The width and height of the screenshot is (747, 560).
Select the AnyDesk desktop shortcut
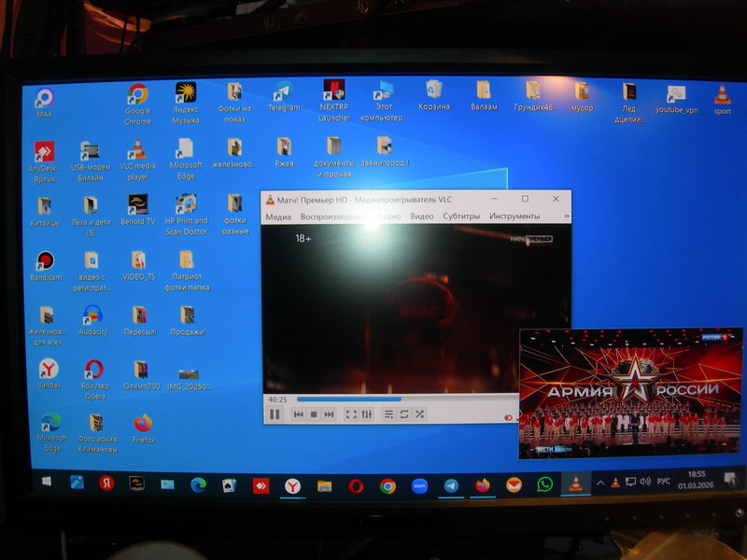click(x=44, y=161)
